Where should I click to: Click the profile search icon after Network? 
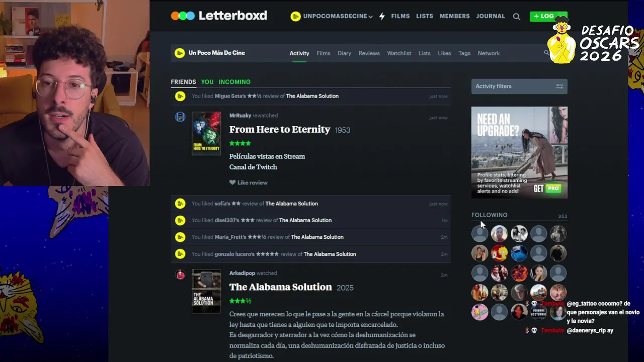[x=546, y=53]
